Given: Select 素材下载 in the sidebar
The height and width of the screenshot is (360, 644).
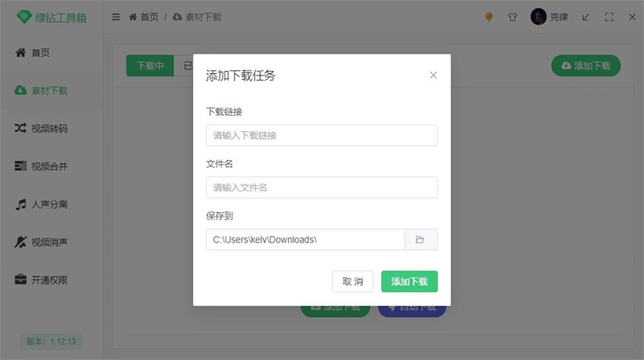Looking at the screenshot, I should [x=51, y=90].
